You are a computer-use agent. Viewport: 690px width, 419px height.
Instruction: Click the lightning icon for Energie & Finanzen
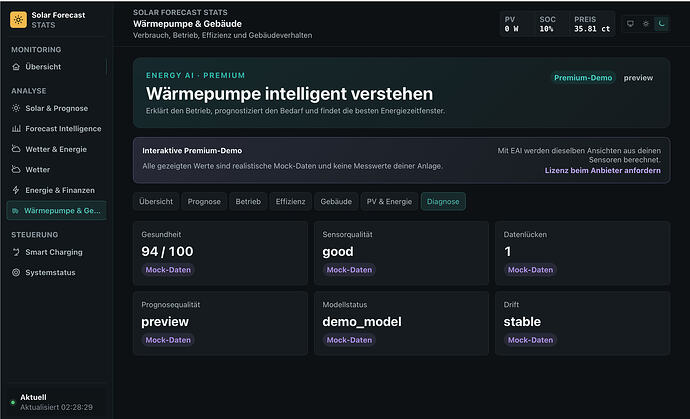(16, 190)
